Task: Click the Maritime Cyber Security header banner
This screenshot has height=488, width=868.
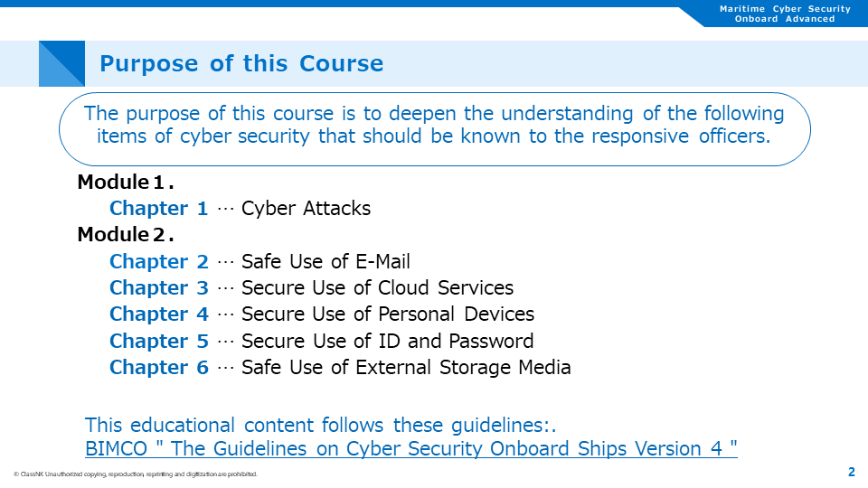Action: click(x=785, y=14)
